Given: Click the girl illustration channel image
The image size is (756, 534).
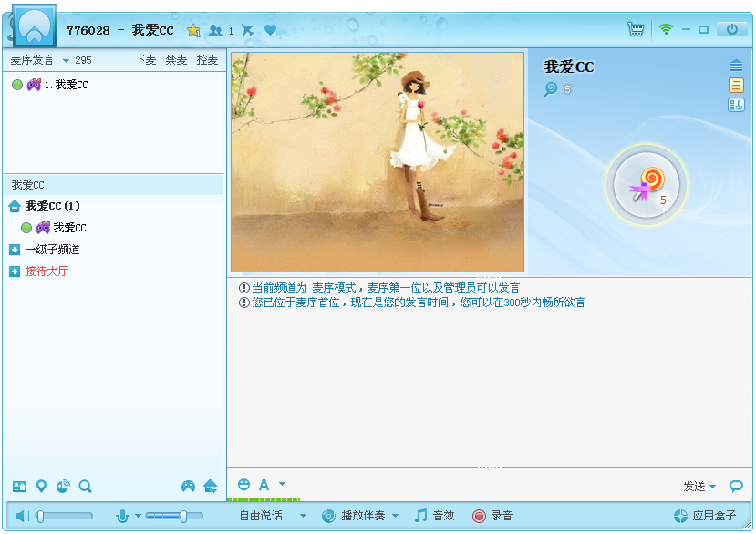Looking at the screenshot, I should 378,162.
